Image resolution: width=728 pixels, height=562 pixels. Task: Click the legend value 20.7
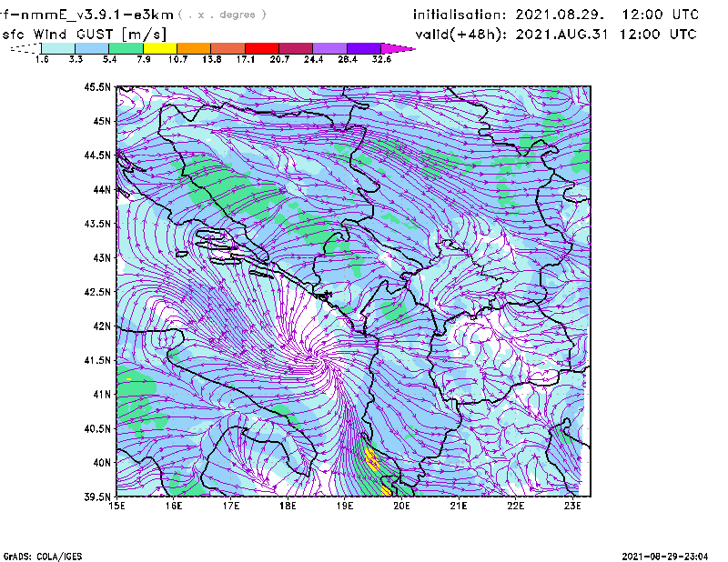coord(279,59)
